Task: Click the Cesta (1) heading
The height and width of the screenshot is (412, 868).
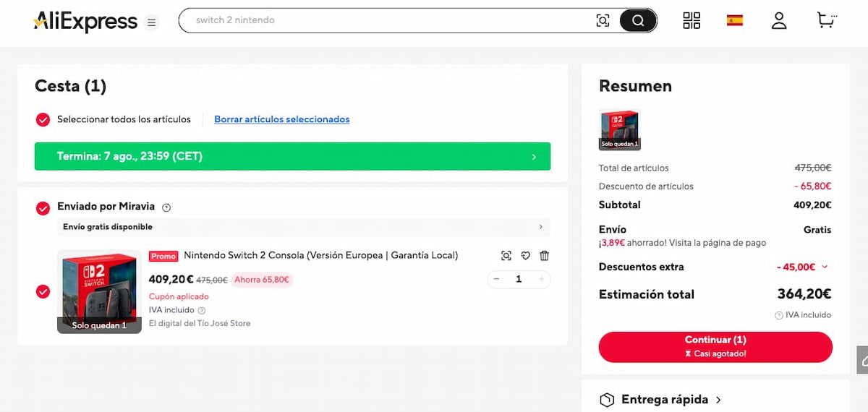Action: pyautogui.click(x=70, y=86)
